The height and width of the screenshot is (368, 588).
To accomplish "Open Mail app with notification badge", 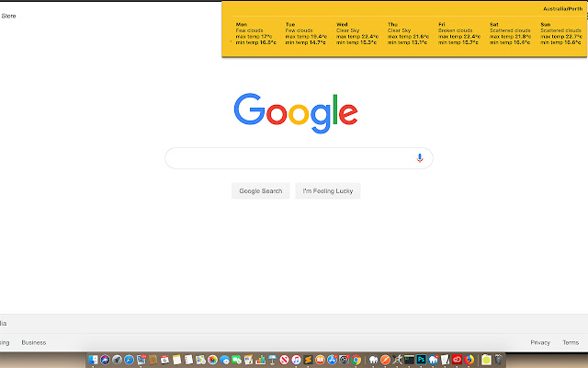I will tap(141, 360).
